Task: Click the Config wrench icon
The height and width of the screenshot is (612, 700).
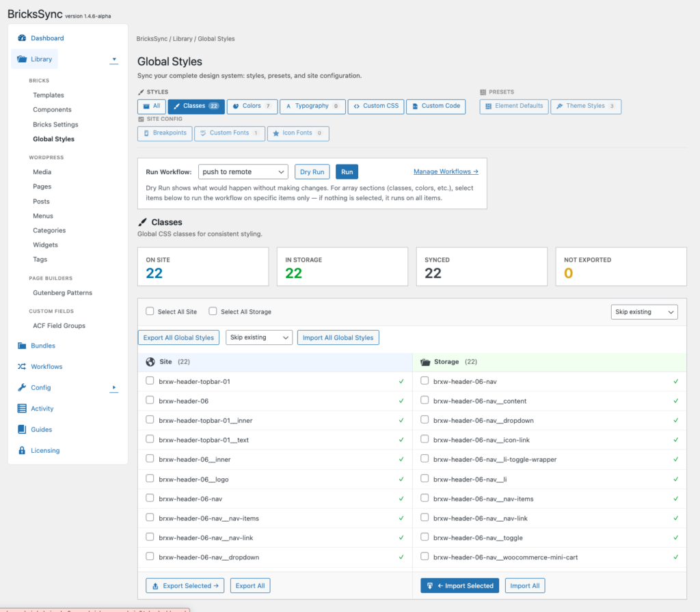Action: point(22,388)
